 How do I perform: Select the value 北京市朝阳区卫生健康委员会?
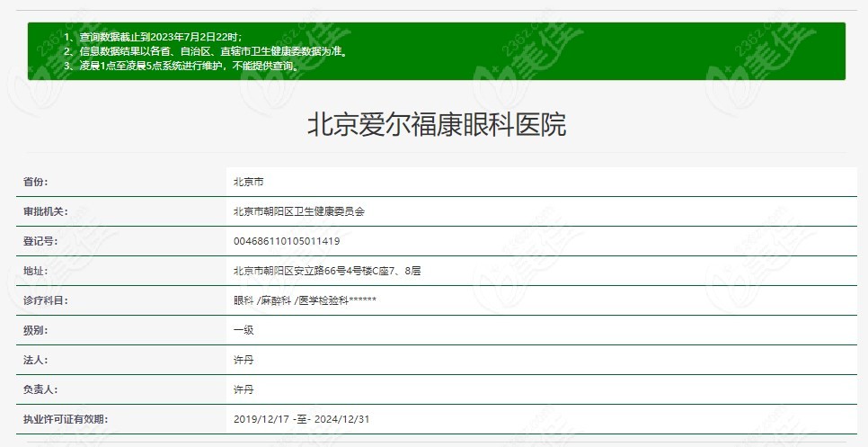(x=299, y=211)
